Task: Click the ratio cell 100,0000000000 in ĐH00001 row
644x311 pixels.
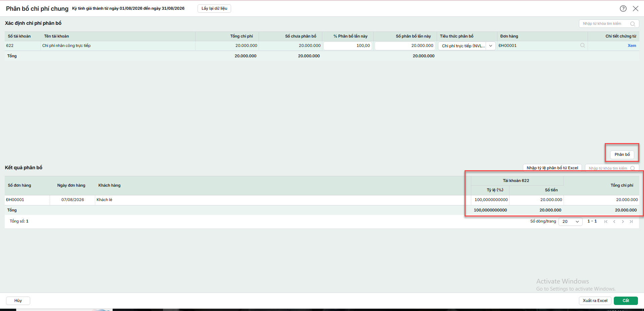Action: [x=490, y=200]
